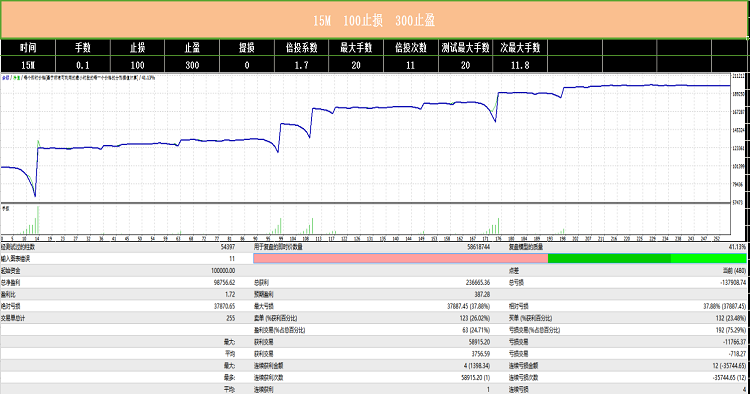
Task: Select the 倍投次数 header cell
Action: coord(411,48)
